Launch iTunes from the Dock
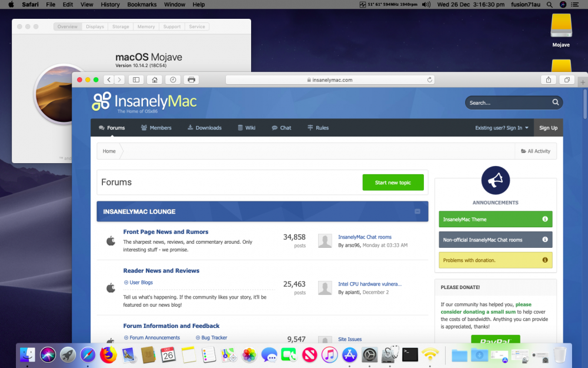 (329, 354)
